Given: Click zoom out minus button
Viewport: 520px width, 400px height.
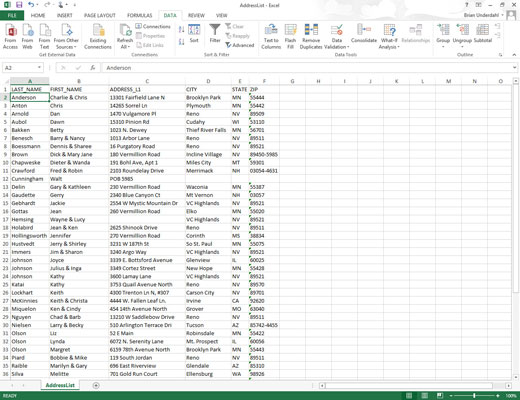Looking at the screenshot, I should point(451,396).
